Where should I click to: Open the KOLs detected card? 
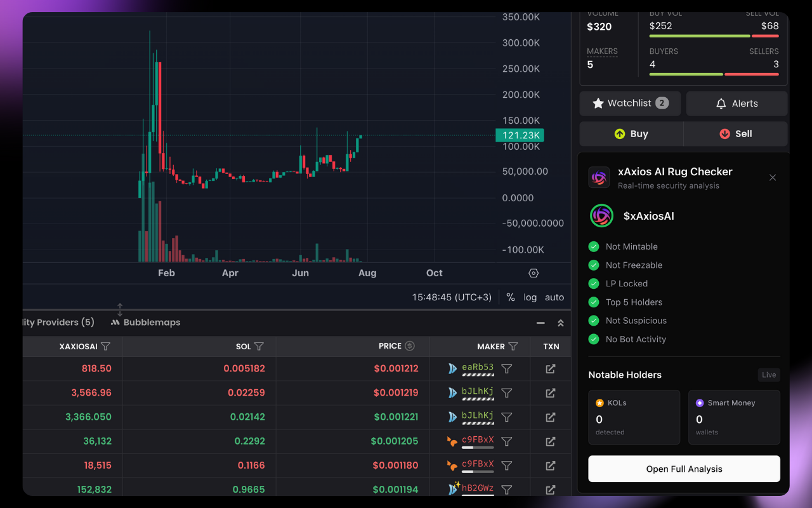point(634,417)
